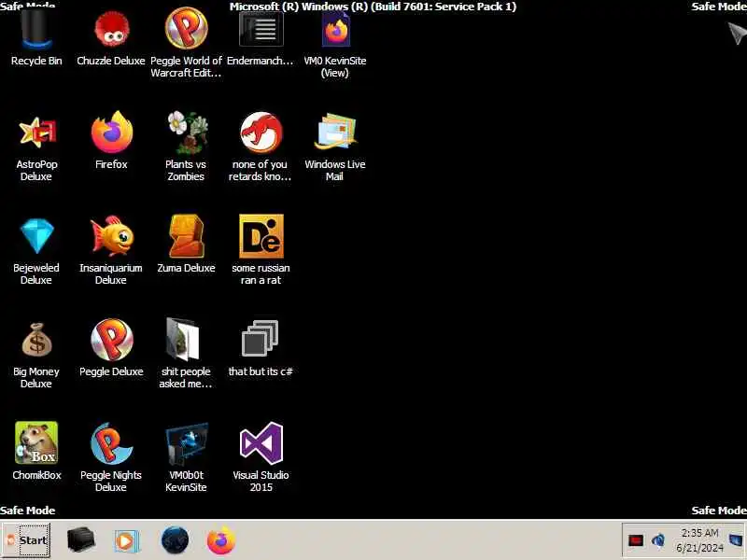
Task: Click the dark globe taskbar icon
Action: point(175,540)
